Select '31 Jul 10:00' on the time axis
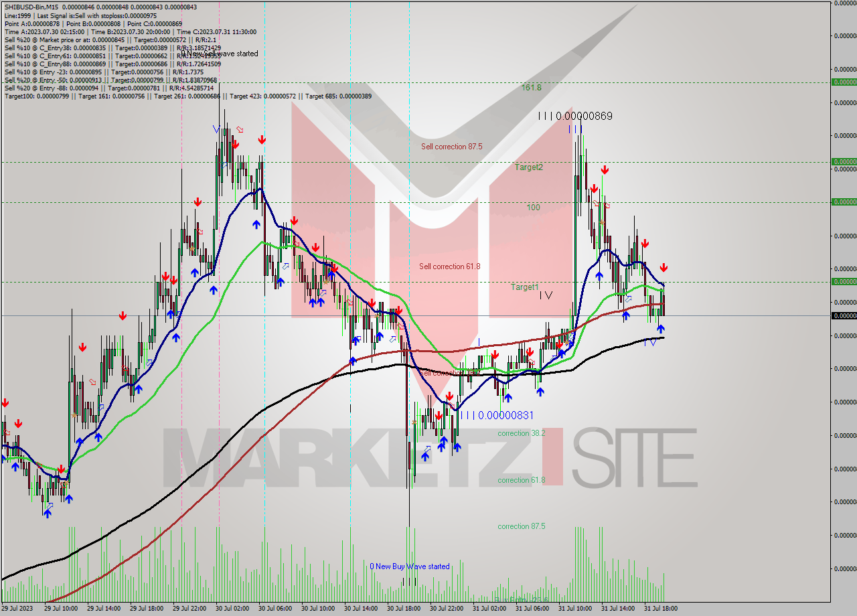The height and width of the screenshot is (616, 857). click(x=575, y=609)
